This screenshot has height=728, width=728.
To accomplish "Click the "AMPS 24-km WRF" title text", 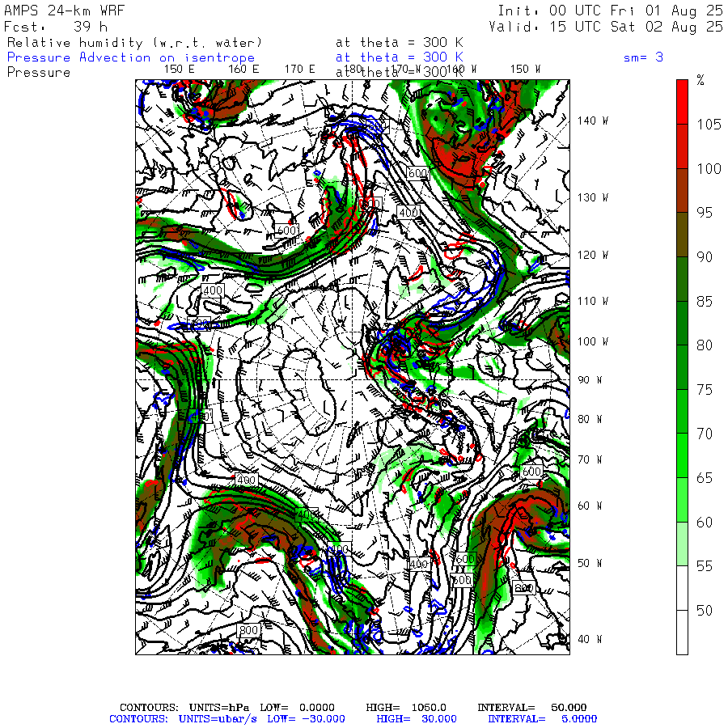I will coord(64,11).
